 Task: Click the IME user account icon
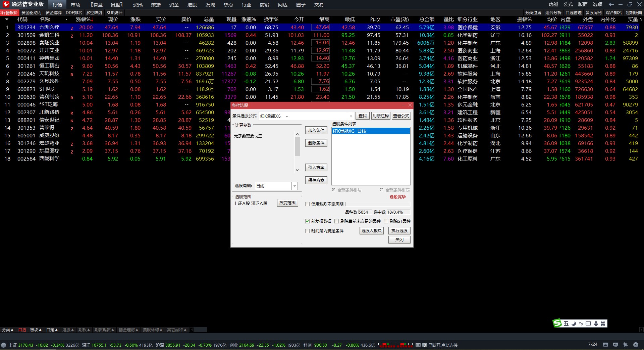pyautogui.click(x=596, y=323)
